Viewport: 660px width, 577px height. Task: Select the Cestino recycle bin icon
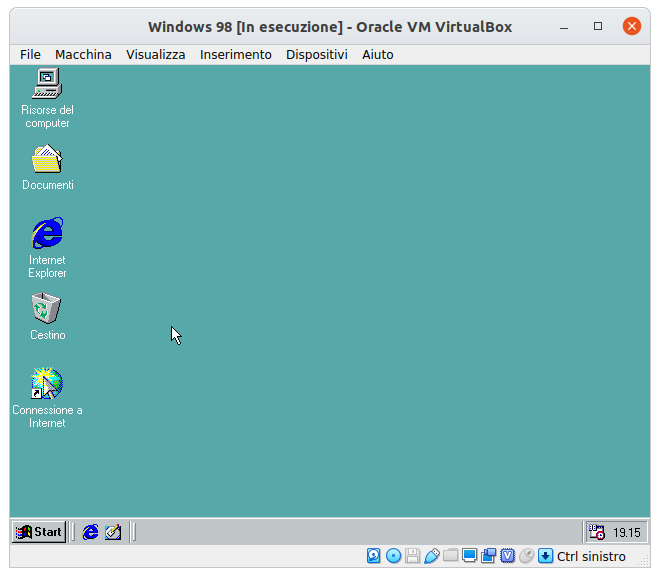tap(47, 308)
